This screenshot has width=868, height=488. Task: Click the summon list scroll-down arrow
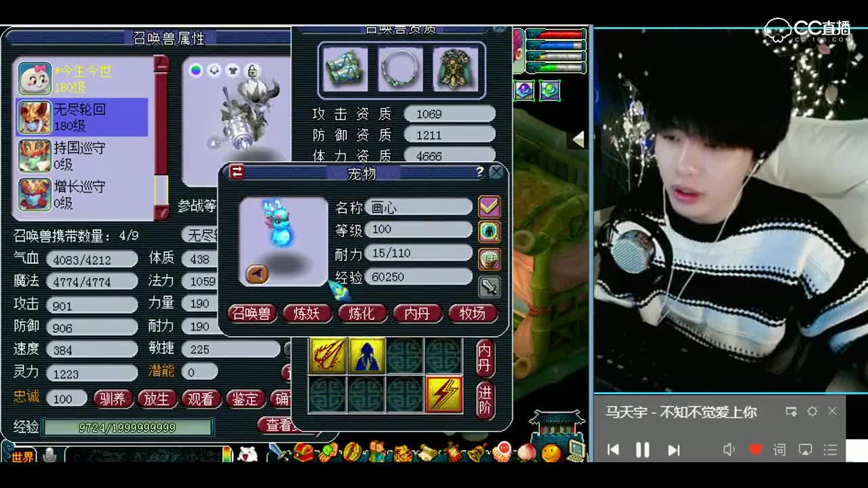click(161, 212)
